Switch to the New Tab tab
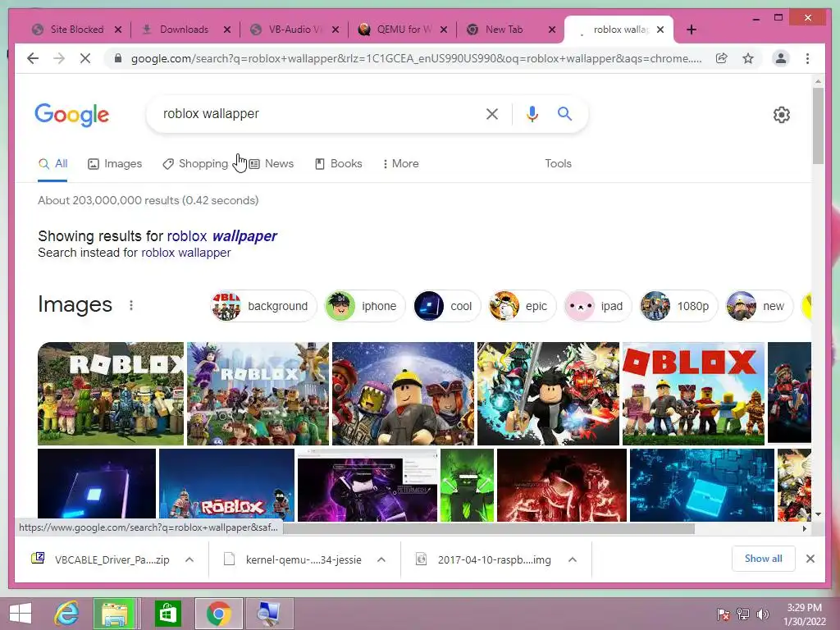 [x=504, y=30]
